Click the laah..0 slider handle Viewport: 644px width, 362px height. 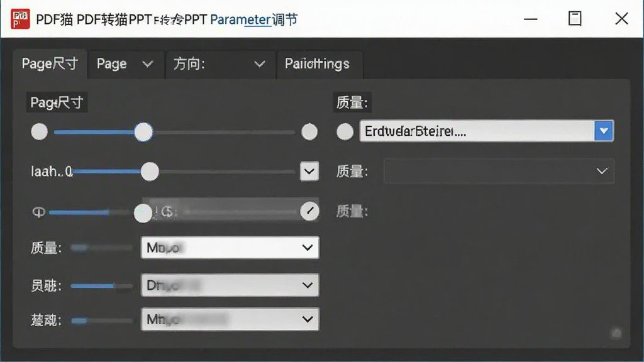[150, 172]
